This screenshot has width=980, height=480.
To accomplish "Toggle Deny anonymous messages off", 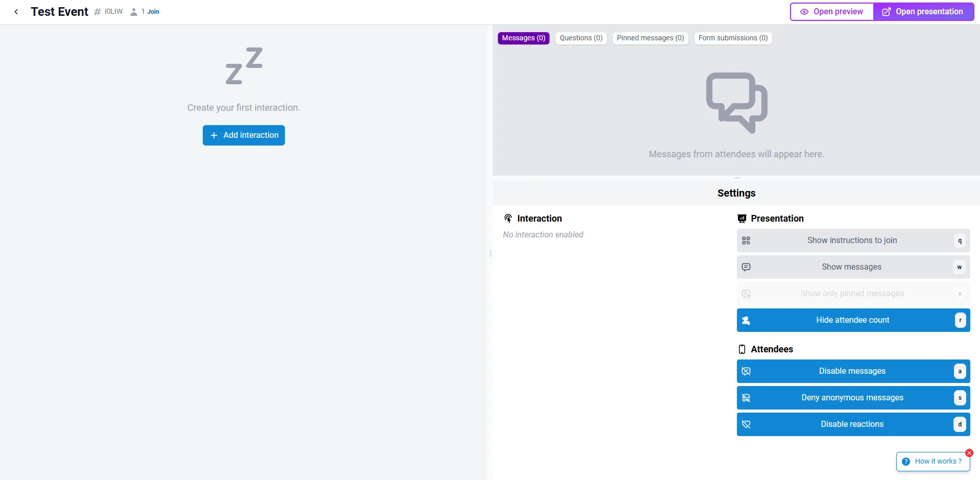I will click(853, 398).
